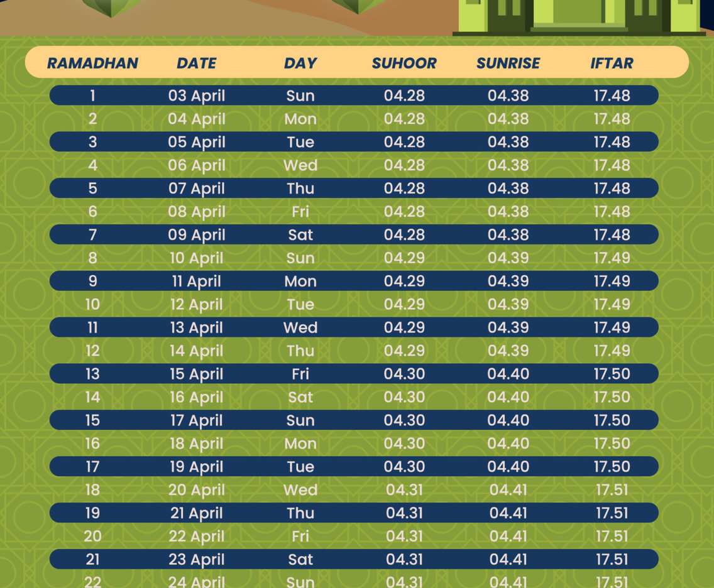Click Ramadhan day number 1
Image resolution: width=714 pixels, height=588 pixels.
(92, 95)
